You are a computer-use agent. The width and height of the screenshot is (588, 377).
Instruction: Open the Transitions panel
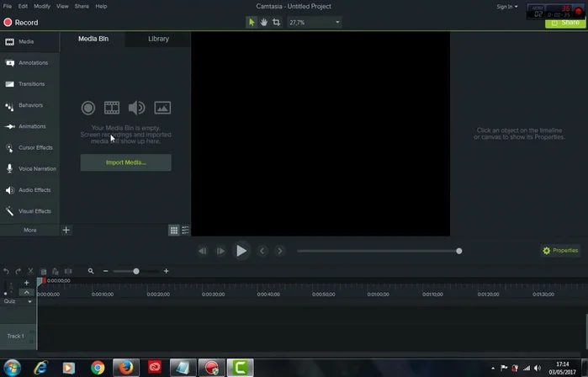29,84
